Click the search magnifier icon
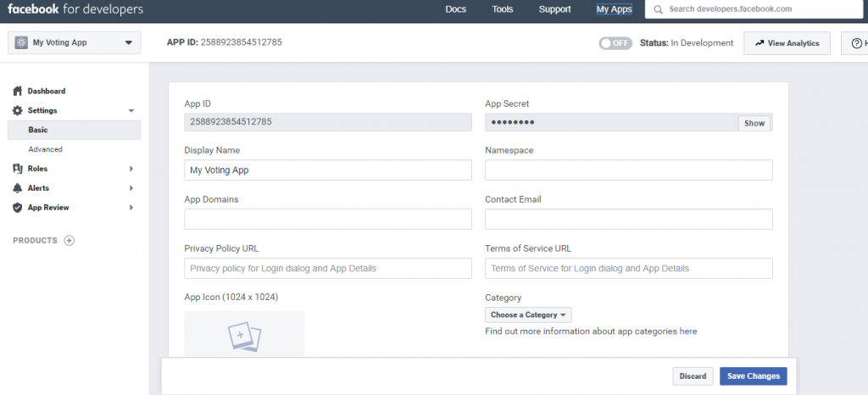 point(658,9)
